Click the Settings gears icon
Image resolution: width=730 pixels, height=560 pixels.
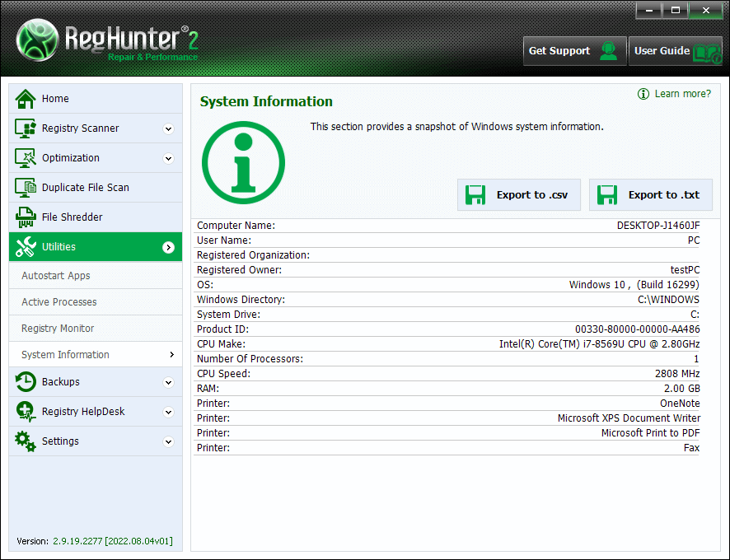pyautogui.click(x=26, y=441)
